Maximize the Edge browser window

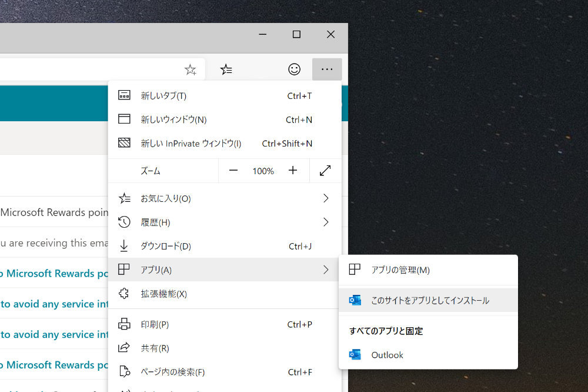(296, 35)
